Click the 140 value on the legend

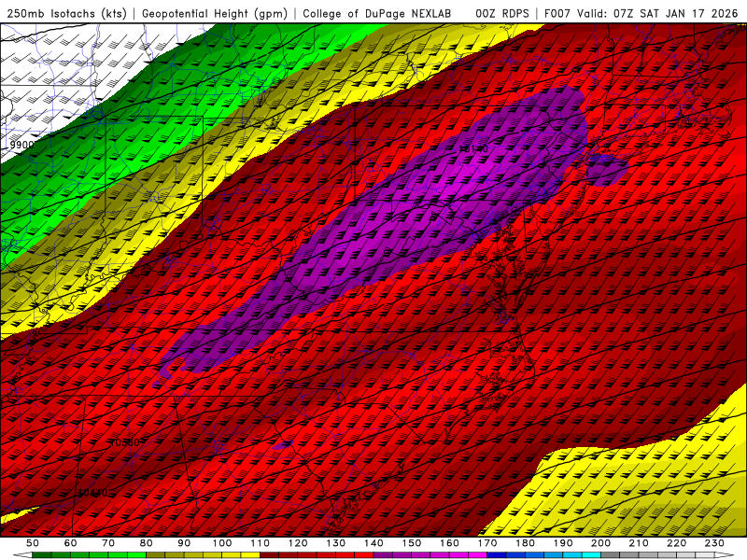click(374, 543)
